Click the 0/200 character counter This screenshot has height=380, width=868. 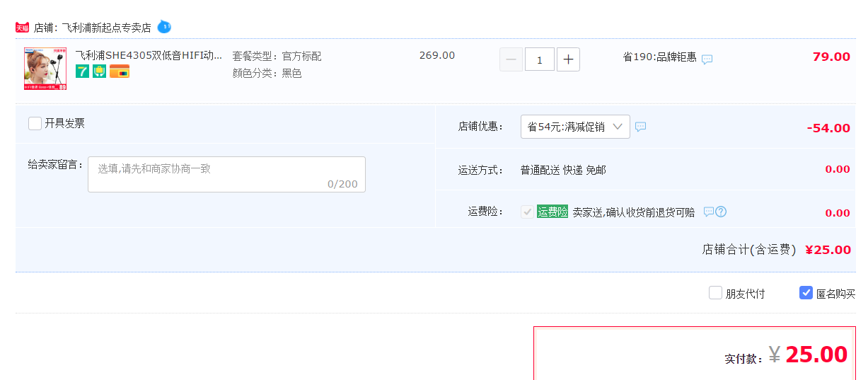[342, 184]
